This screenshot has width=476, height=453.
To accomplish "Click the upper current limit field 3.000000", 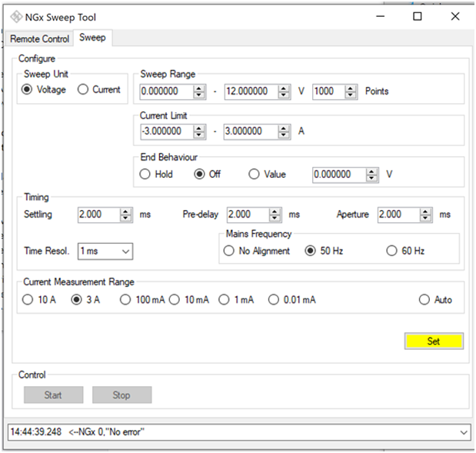I will point(251,132).
